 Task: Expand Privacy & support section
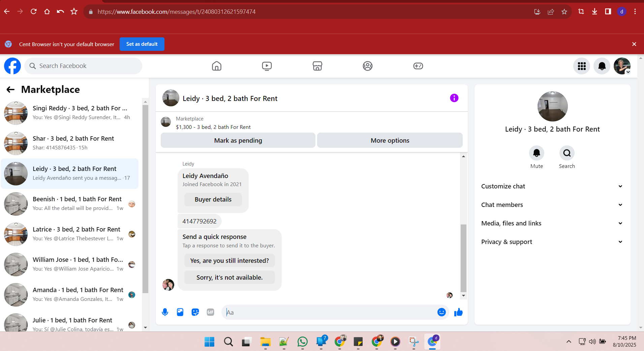(552, 242)
